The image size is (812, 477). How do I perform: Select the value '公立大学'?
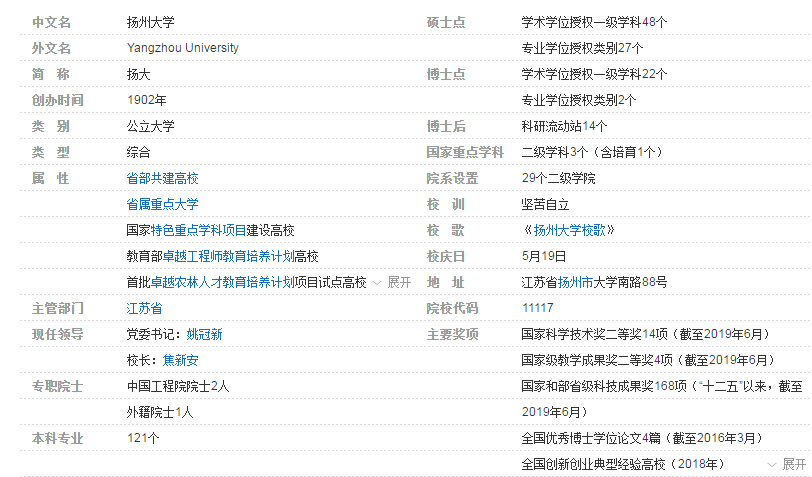[x=150, y=126]
